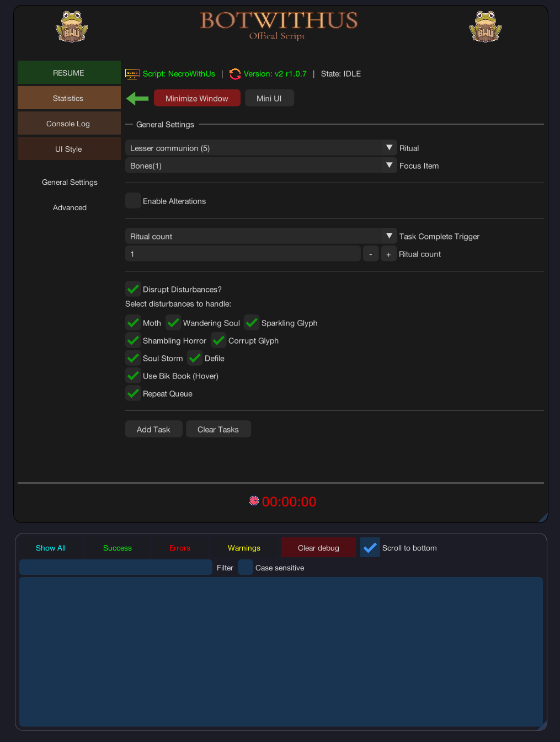The image size is (560, 742).
Task: Disable the Repeat Queue checkbox
Action: (x=133, y=393)
